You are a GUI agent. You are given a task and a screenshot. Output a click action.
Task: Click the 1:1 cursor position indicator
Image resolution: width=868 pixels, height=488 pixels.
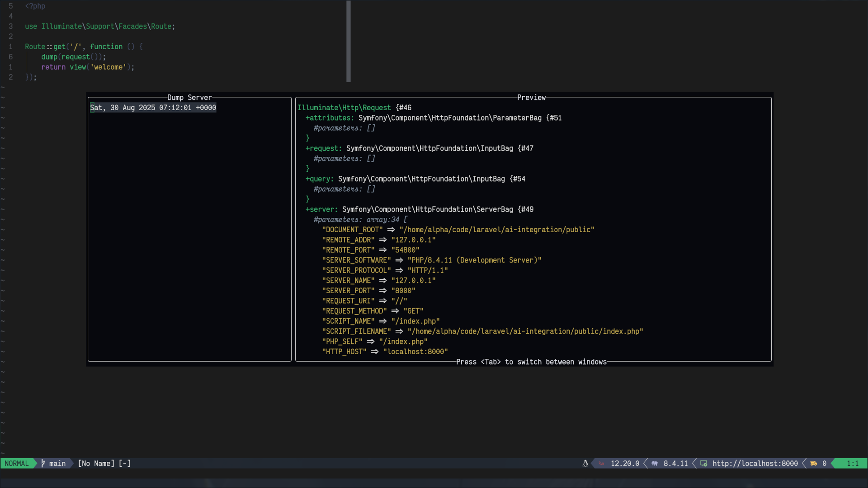coord(852,464)
